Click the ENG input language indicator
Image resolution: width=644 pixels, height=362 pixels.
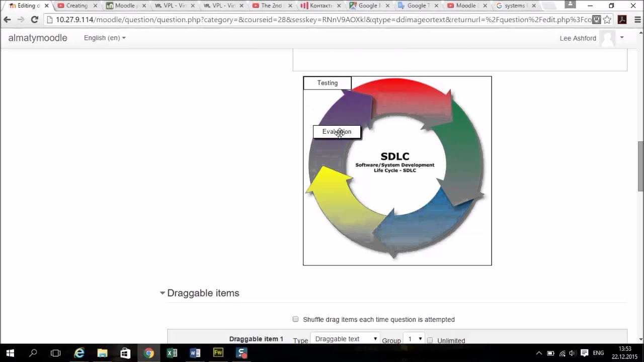pyautogui.click(x=598, y=353)
